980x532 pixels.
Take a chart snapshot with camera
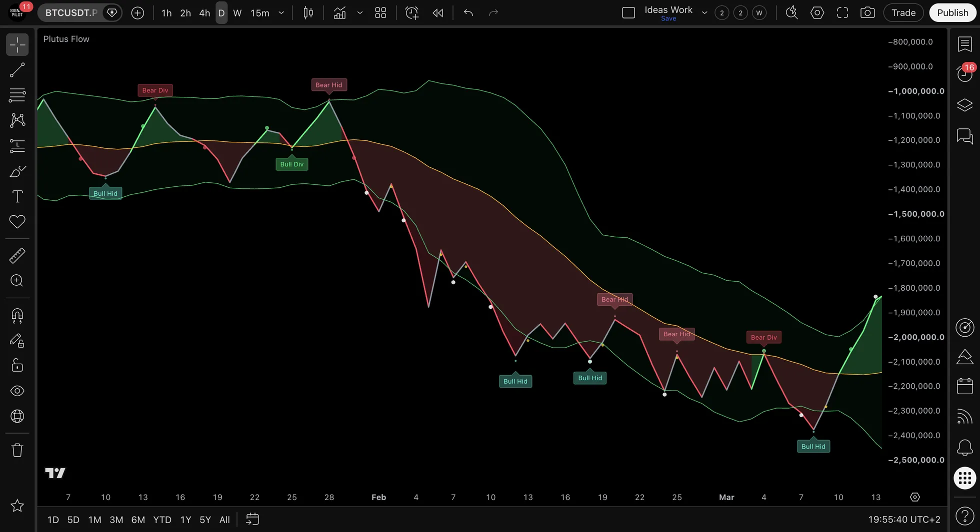tap(867, 13)
